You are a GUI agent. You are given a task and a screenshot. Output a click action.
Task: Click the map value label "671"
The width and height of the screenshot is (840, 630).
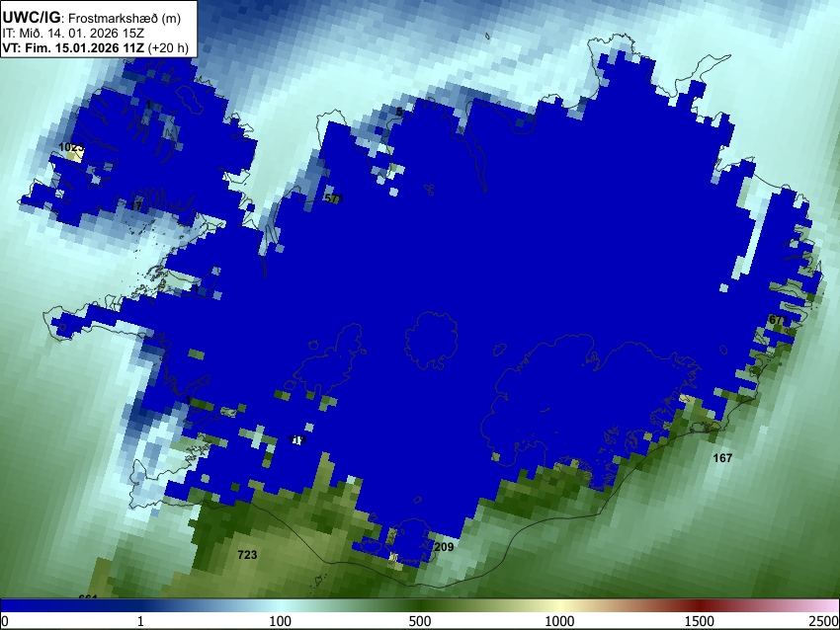[x=778, y=320]
